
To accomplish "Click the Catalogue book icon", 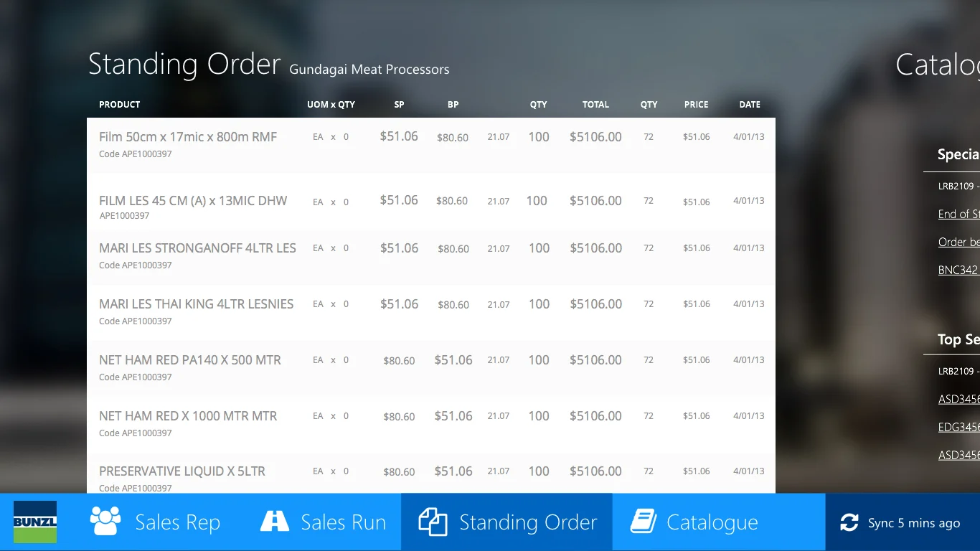I will (644, 522).
